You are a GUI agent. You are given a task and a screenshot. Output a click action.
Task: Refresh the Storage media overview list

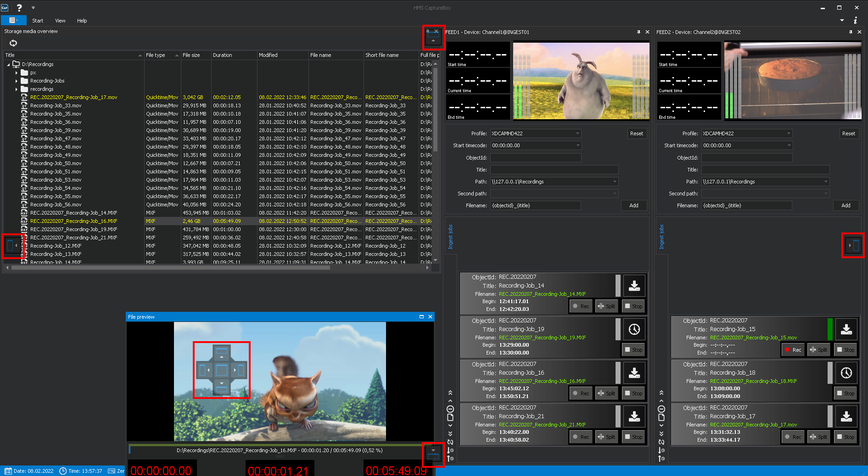[x=13, y=43]
